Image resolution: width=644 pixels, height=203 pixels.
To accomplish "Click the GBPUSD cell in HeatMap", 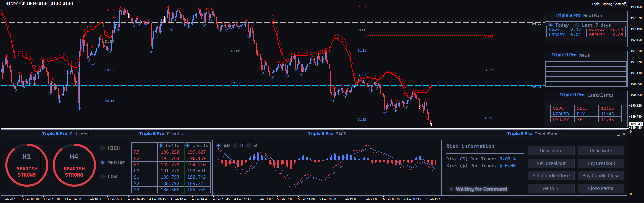I will [x=597, y=35].
